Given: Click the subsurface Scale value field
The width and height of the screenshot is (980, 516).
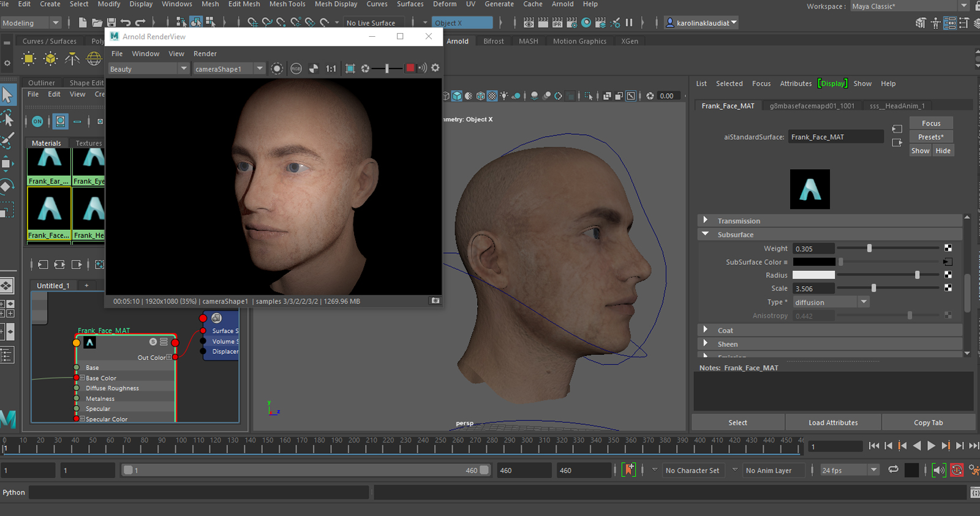Looking at the screenshot, I should click(813, 289).
